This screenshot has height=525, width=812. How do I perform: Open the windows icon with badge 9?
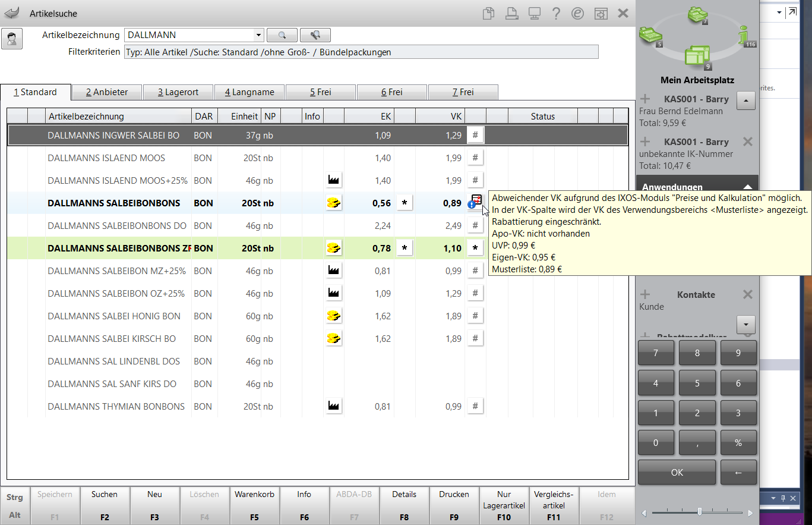pos(697,58)
